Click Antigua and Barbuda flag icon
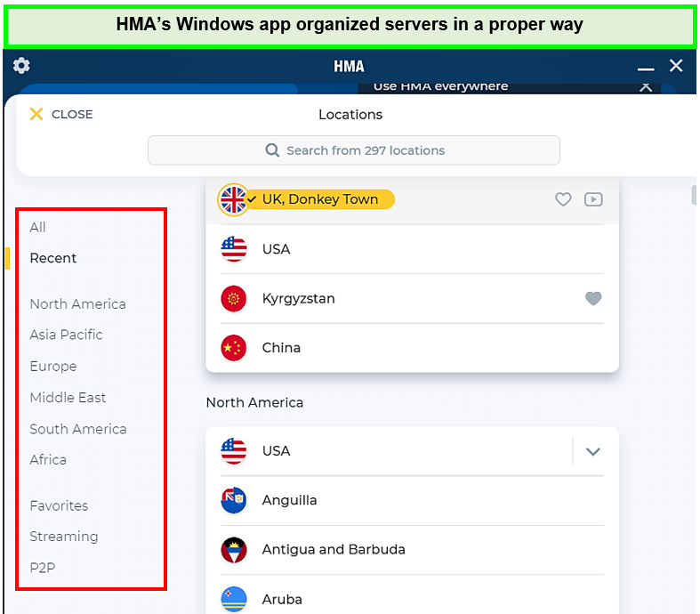This screenshot has width=700, height=614. click(x=234, y=550)
